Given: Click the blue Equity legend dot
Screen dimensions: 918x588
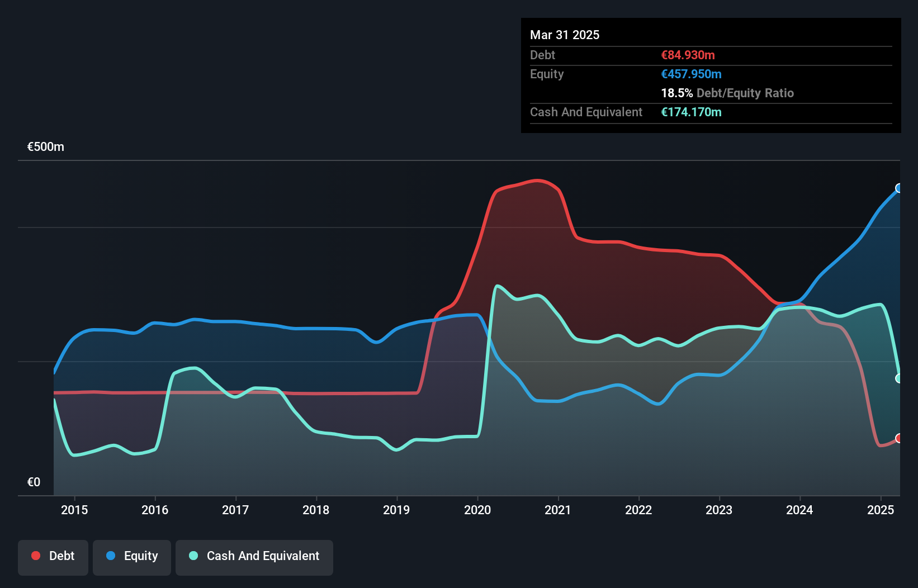Looking at the screenshot, I should pos(111,556).
